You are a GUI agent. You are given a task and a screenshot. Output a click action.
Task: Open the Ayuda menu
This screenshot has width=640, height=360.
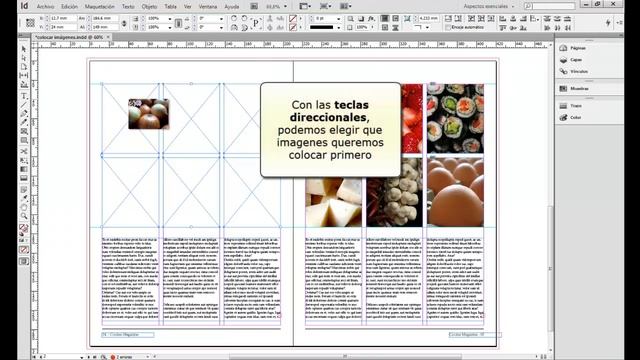[231, 7]
